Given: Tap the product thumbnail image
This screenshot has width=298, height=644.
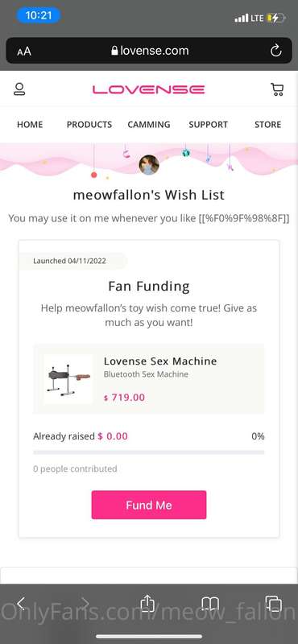Looking at the screenshot, I should 68,378.
